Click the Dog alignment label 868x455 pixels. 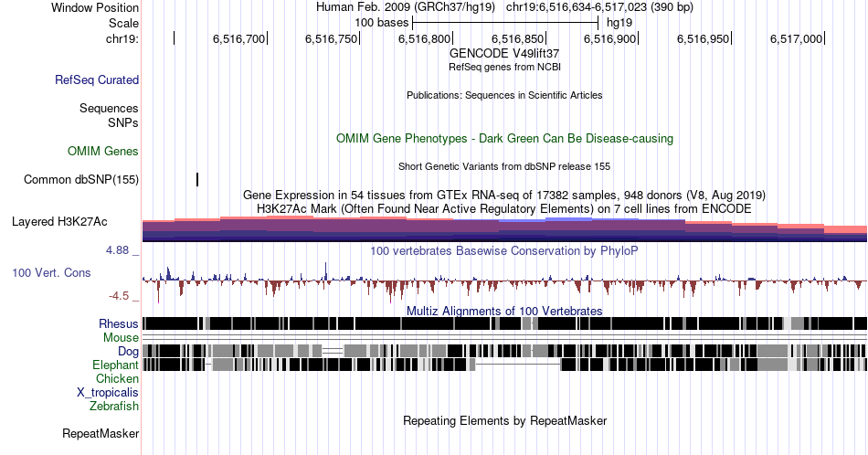[128, 351]
